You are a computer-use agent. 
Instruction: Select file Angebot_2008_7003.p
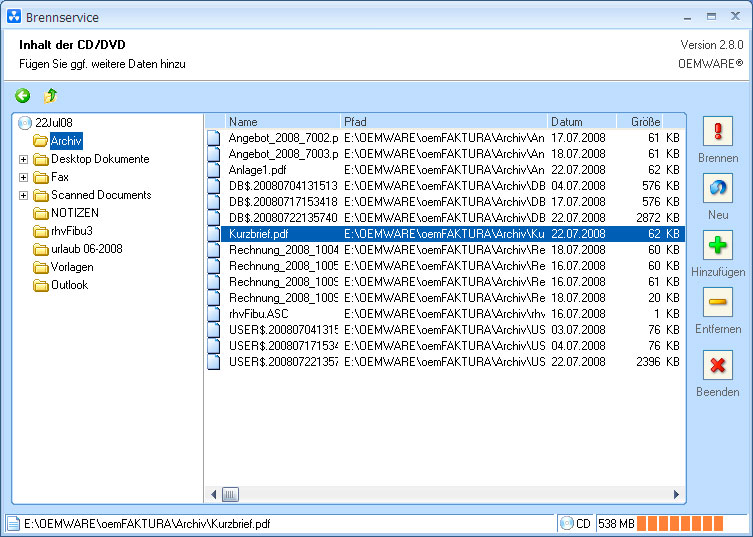tap(283, 154)
